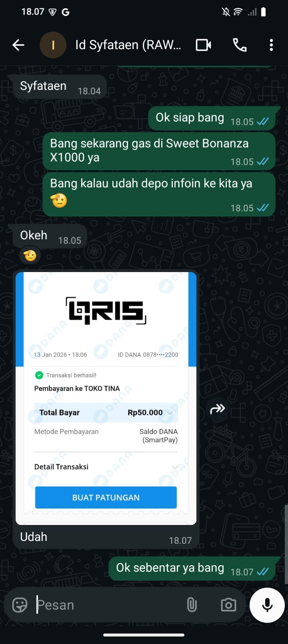Expand the Total Bayar Rp50.000 chevron

170,413
